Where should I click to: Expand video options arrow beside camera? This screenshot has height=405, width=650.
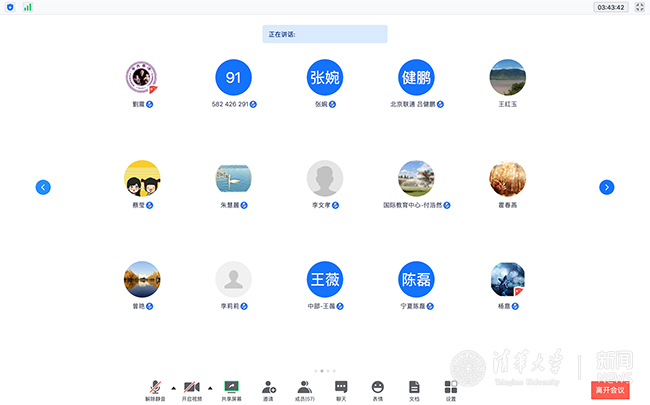(x=210, y=386)
